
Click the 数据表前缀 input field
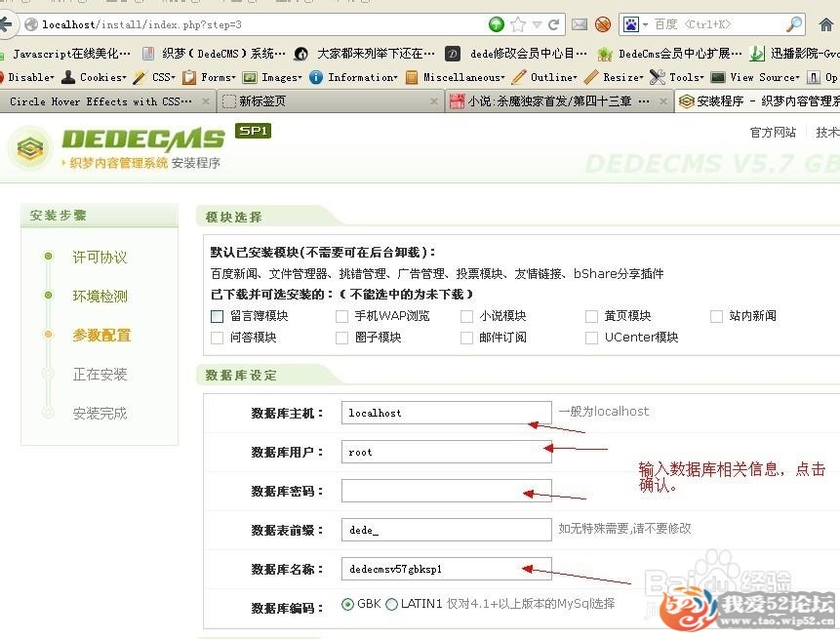(x=447, y=530)
